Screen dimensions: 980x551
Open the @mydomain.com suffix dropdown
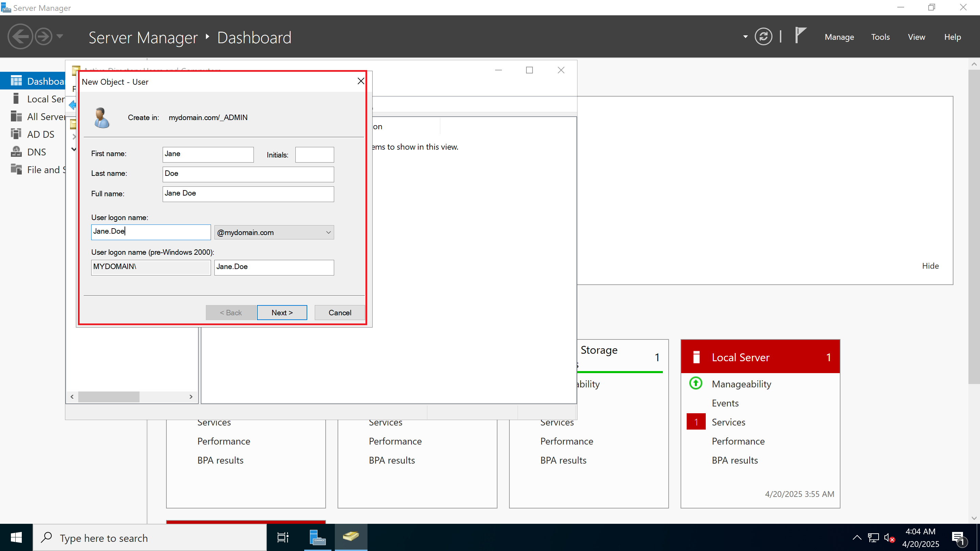274,232
